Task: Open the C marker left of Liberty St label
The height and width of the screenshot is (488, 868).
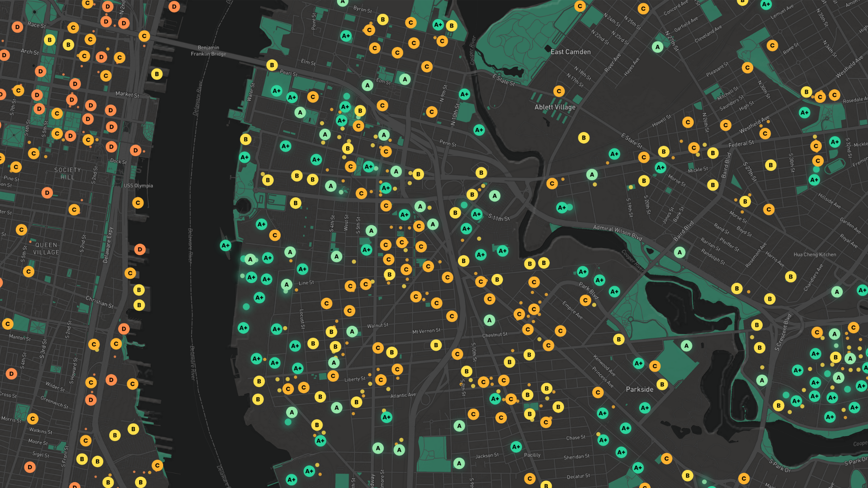Action: point(333,376)
